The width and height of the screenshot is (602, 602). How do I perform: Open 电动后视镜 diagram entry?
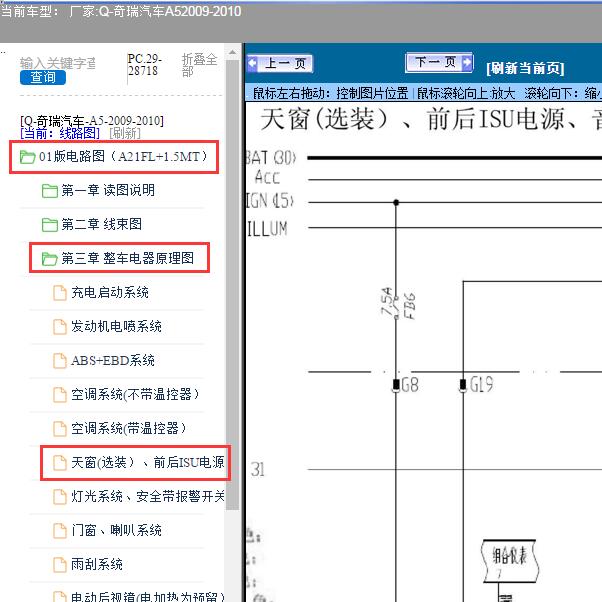tap(148, 597)
